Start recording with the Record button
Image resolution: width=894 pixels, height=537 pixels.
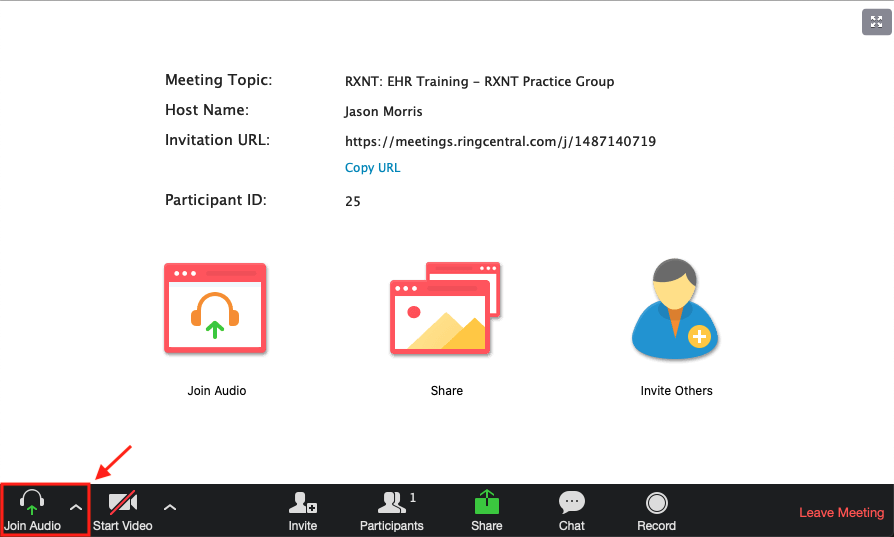point(657,511)
